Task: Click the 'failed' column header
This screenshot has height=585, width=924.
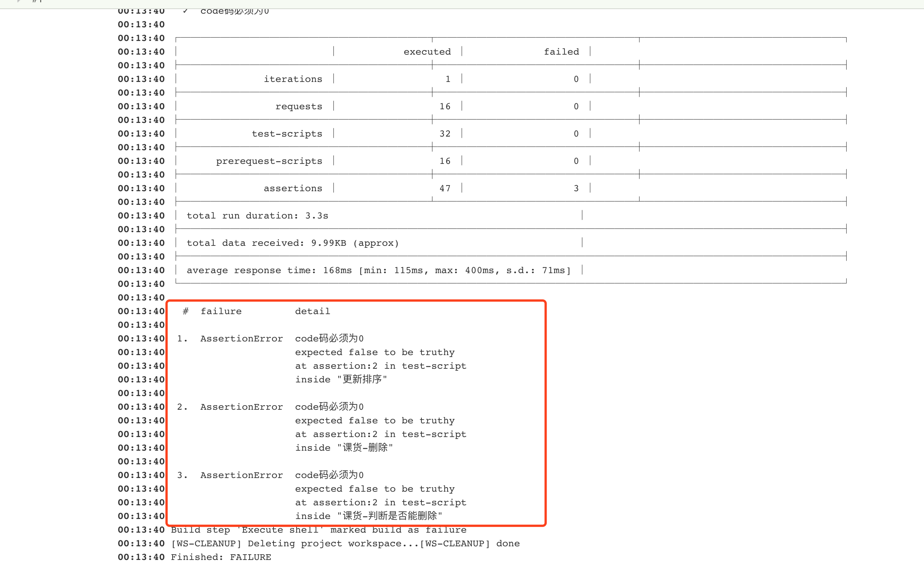Action: click(561, 52)
